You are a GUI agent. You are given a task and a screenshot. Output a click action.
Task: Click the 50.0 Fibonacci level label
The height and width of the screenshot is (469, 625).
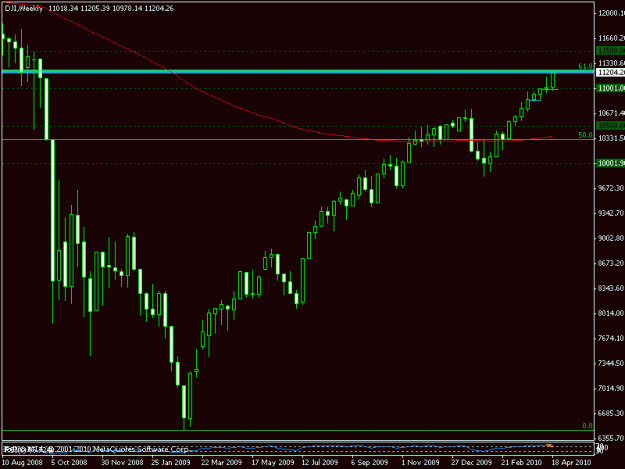coord(585,135)
